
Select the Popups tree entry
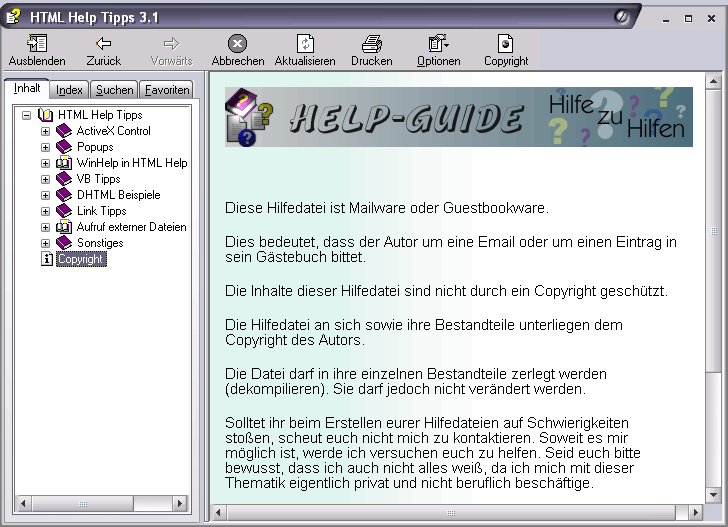(95, 147)
